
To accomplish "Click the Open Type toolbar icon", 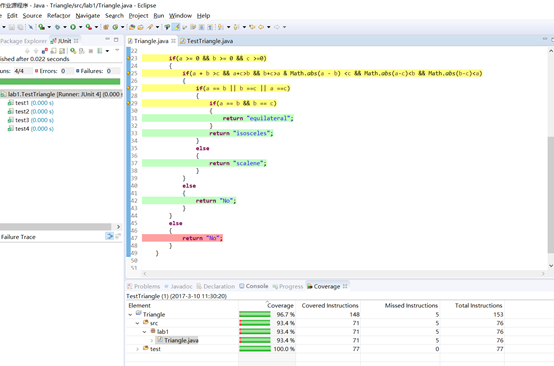I will click(x=132, y=27).
